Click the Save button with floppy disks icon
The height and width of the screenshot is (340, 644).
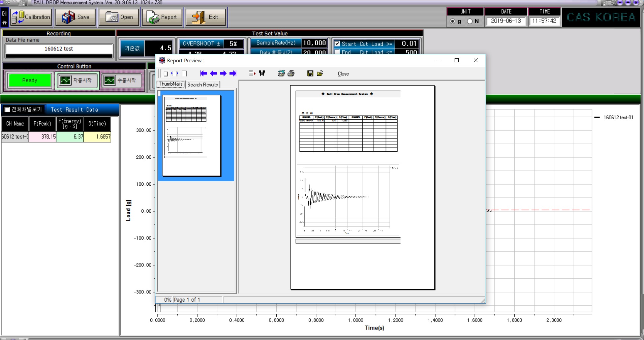pos(75,17)
